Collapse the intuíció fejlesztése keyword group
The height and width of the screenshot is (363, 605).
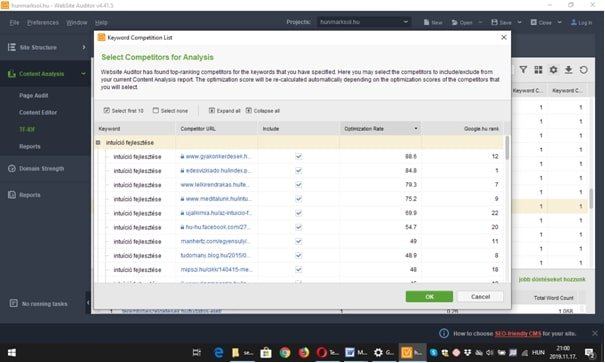pyautogui.click(x=98, y=142)
